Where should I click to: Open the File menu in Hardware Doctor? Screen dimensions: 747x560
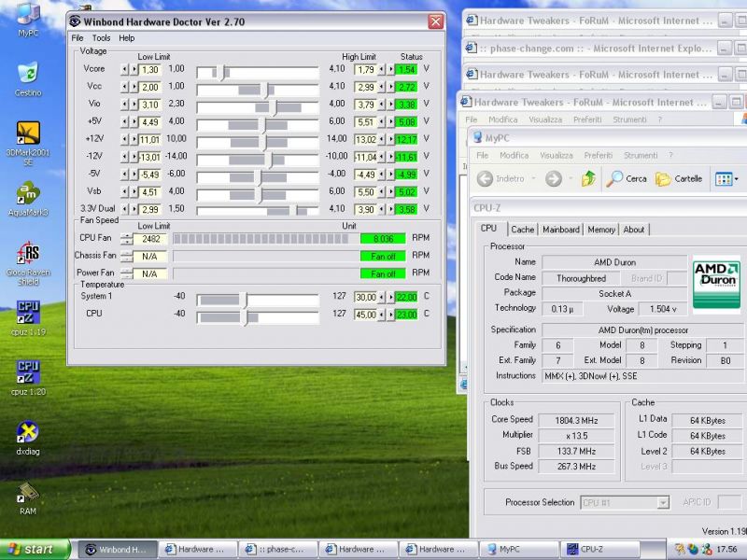[x=78, y=38]
